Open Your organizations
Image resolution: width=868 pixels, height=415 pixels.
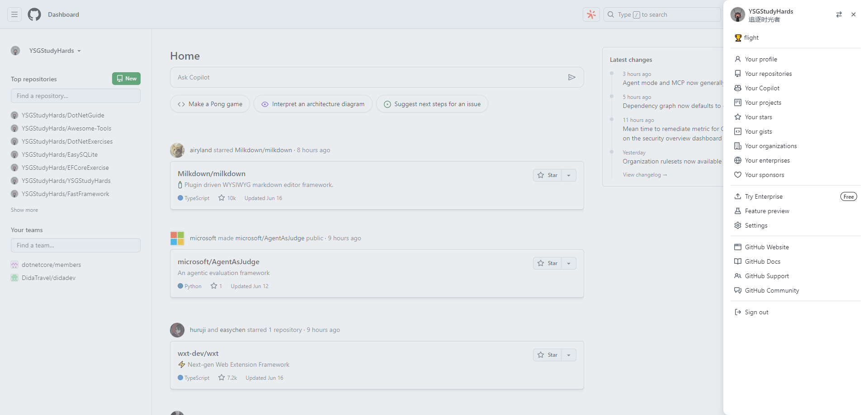tap(796, 146)
